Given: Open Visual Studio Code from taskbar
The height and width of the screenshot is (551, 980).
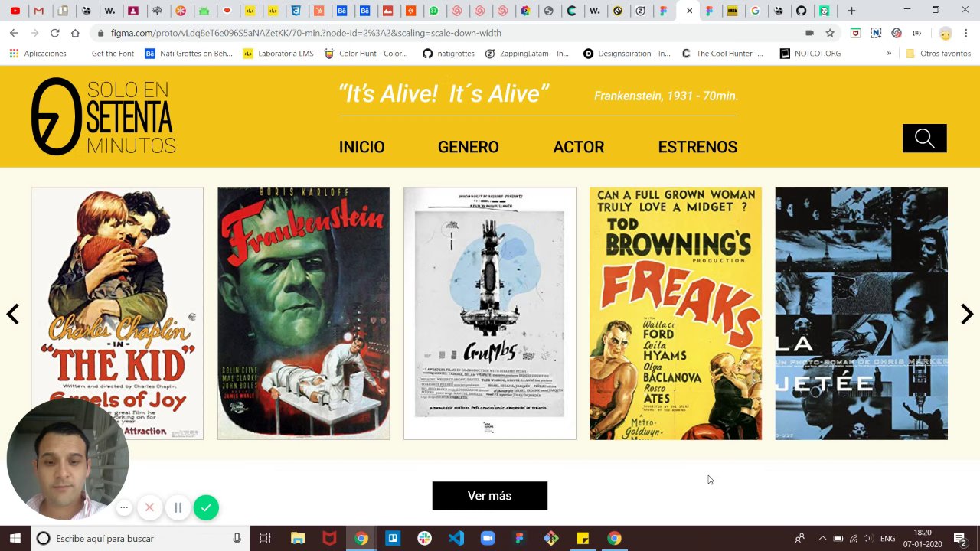Looking at the screenshot, I should click(456, 538).
